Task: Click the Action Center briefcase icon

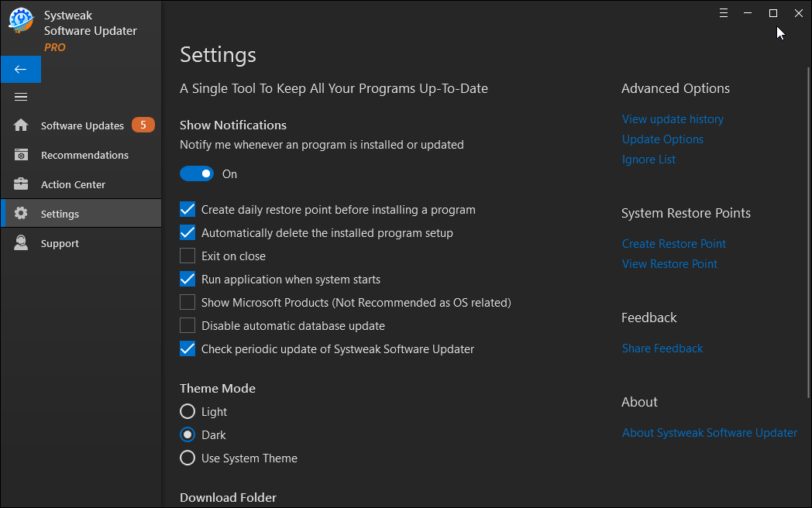Action: point(21,184)
